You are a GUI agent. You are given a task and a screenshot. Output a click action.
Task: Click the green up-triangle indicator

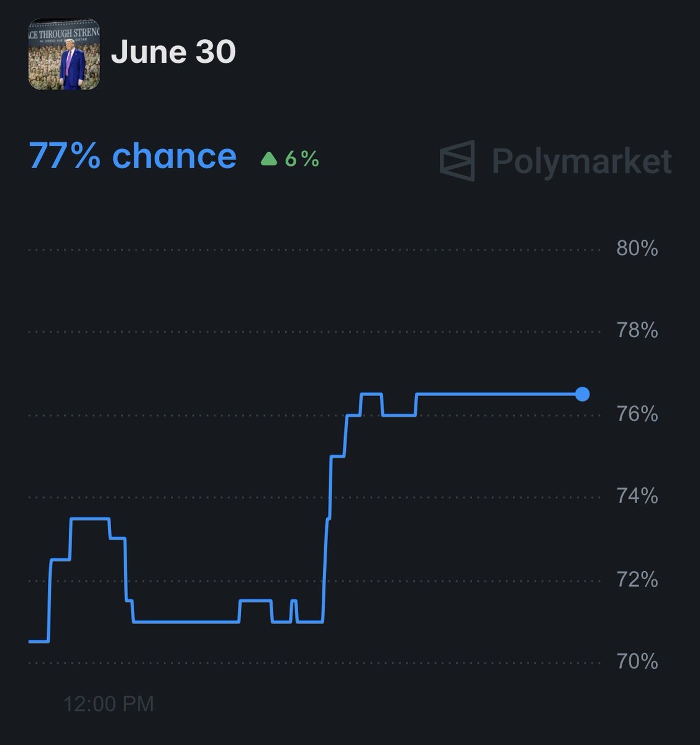269,160
